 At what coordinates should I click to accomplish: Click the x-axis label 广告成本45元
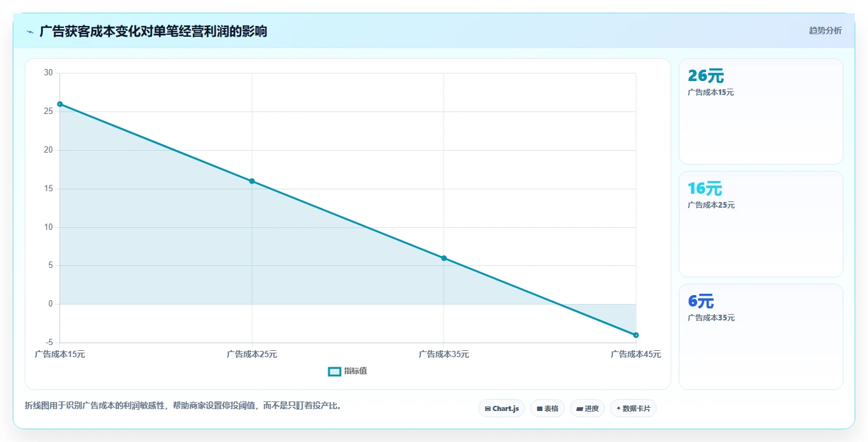[x=636, y=355]
